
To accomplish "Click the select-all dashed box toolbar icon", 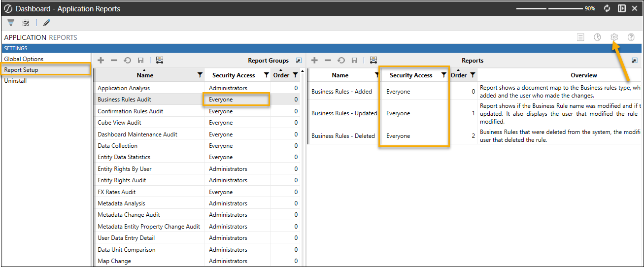I will 25,23.
